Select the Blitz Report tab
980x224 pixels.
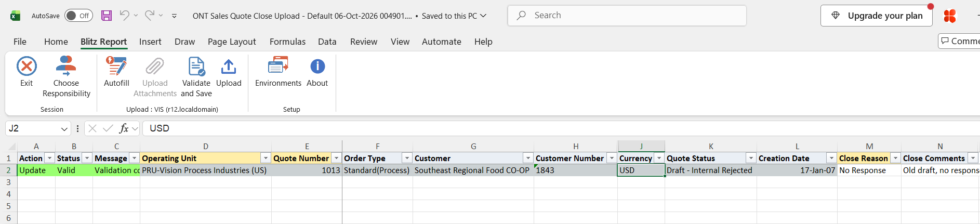(103, 42)
